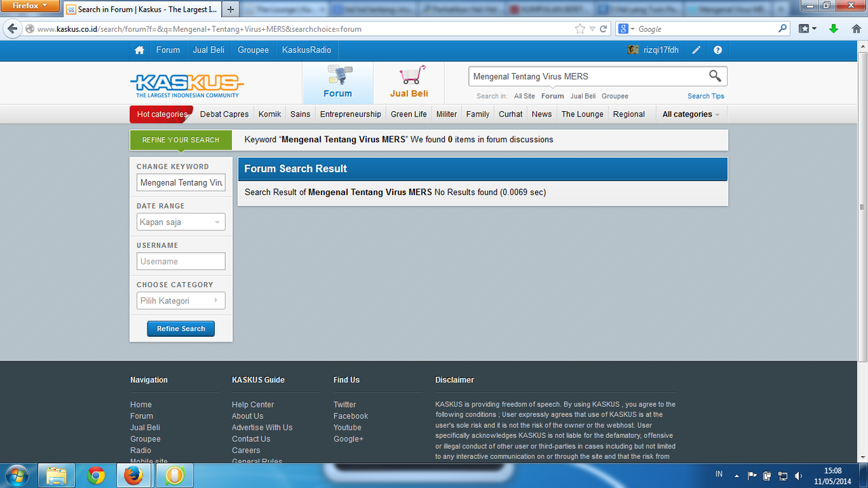Open File Explorer from the taskbar
Screen dimensions: 868x488
pyautogui.click(x=56, y=476)
